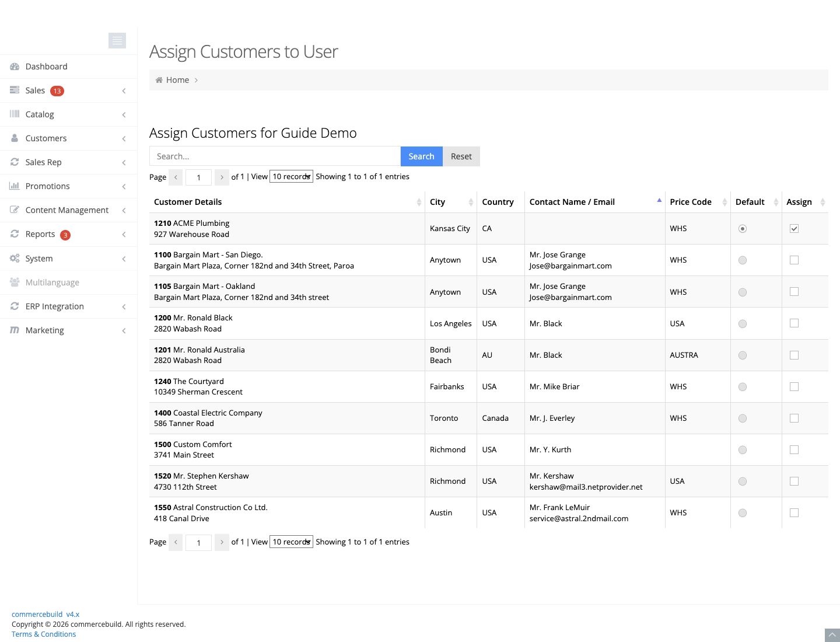Uncheck Assign for 1210 ACME Plumbing

(x=794, y=229)
